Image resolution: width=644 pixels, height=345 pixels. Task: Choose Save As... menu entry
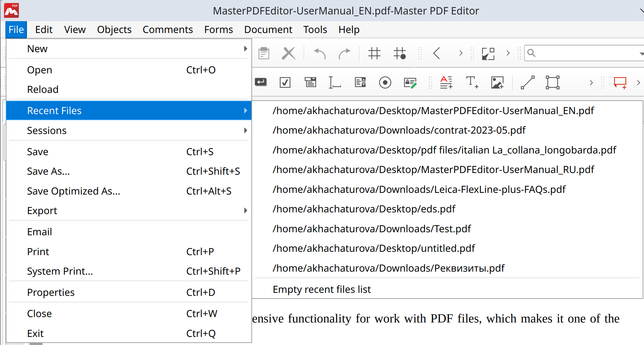[129, 171]
